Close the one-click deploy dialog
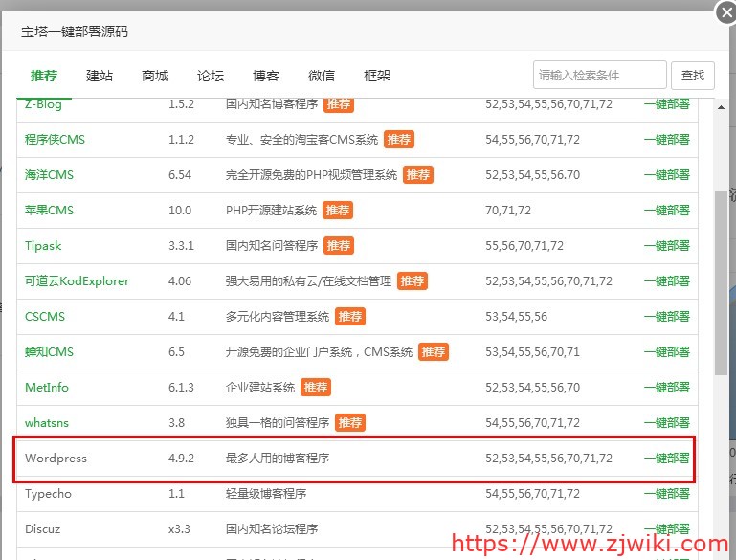736x560 pixels. coord(725,13)
